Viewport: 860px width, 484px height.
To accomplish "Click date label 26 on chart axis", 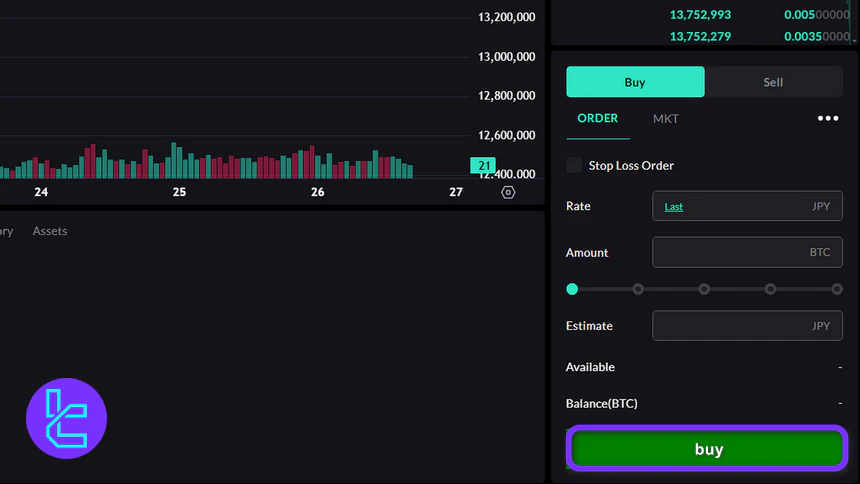I will (x=318, y=192).
